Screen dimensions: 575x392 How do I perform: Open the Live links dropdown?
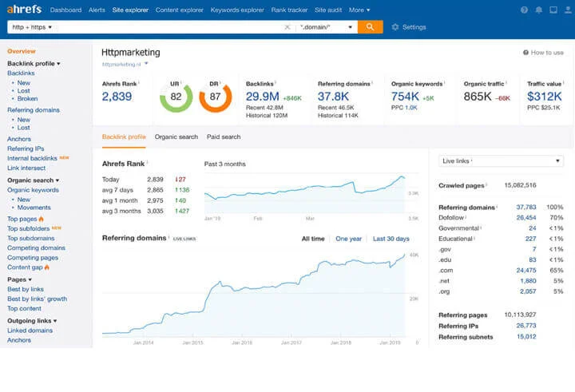click(x=501, y=161)
